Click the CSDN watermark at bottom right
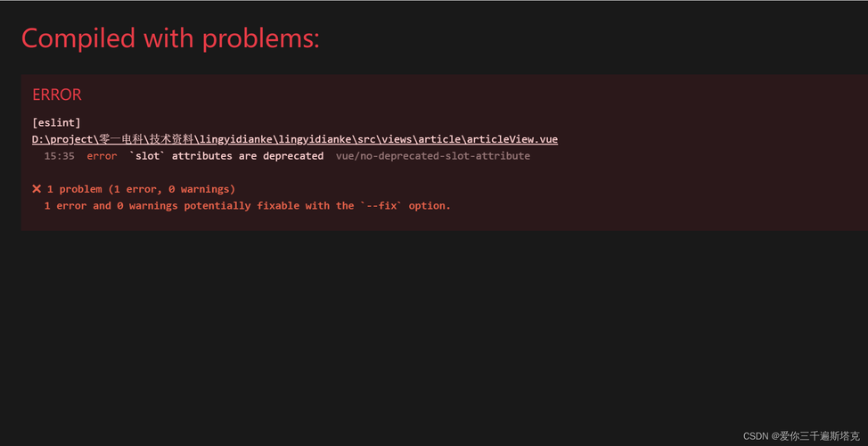This screenshot has height=446, width=868. (x=801, y=435)
